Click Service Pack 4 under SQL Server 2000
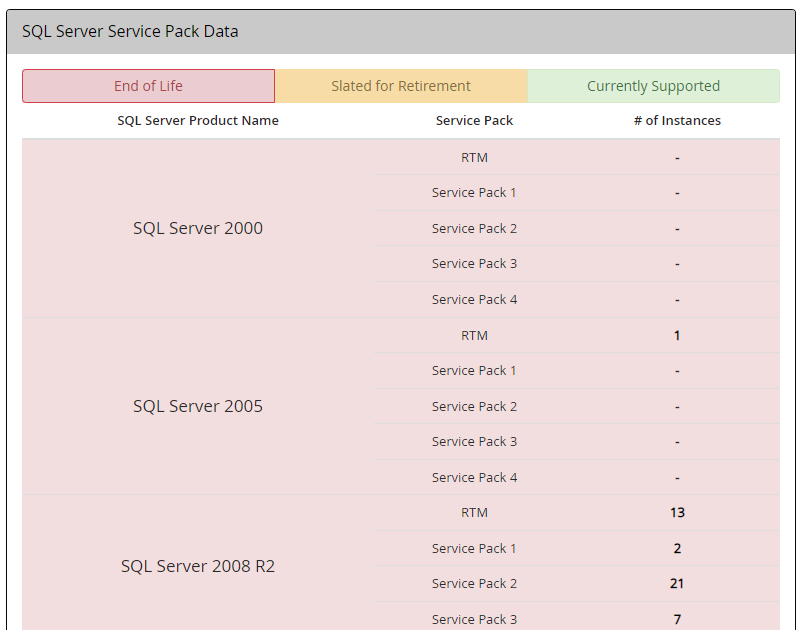 (x=474, y=300)
